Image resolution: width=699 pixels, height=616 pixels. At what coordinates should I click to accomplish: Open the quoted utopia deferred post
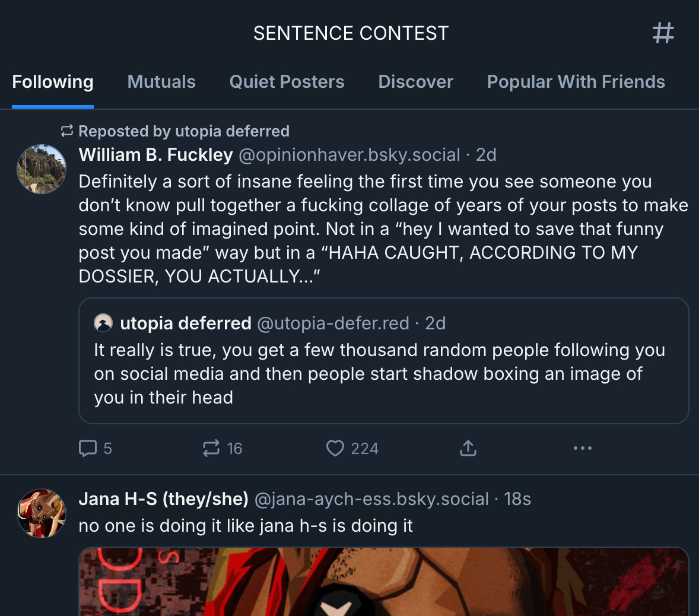380,374
